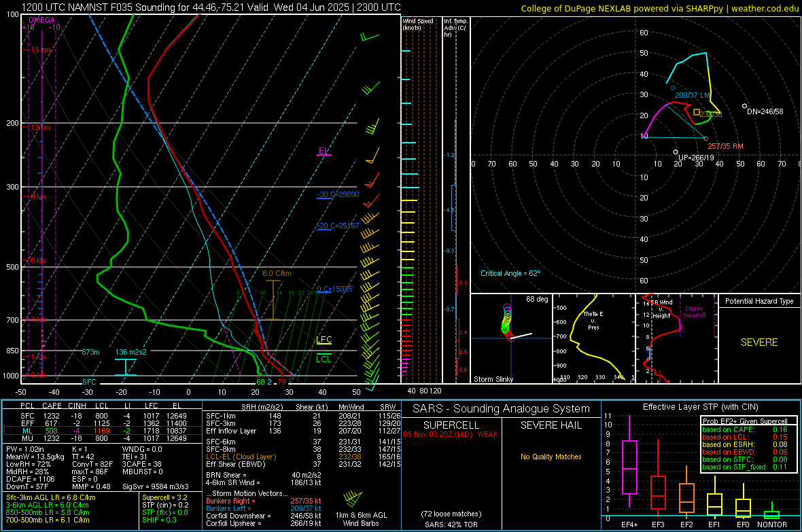This screenshot has height=532, width=802.
Task: Click the sounding title with valid time
Action: [x=211, y=7]
